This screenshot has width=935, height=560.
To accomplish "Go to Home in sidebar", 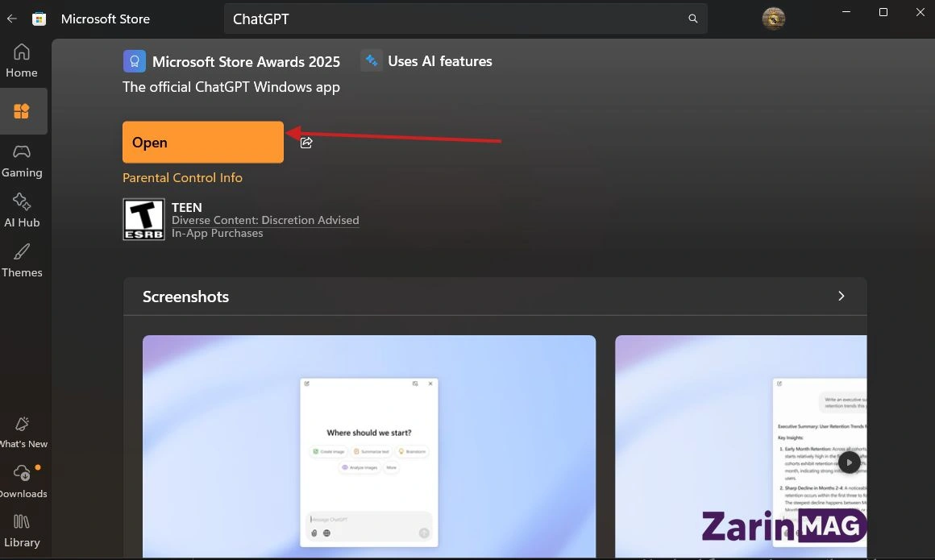I will (x=22, y=60).
